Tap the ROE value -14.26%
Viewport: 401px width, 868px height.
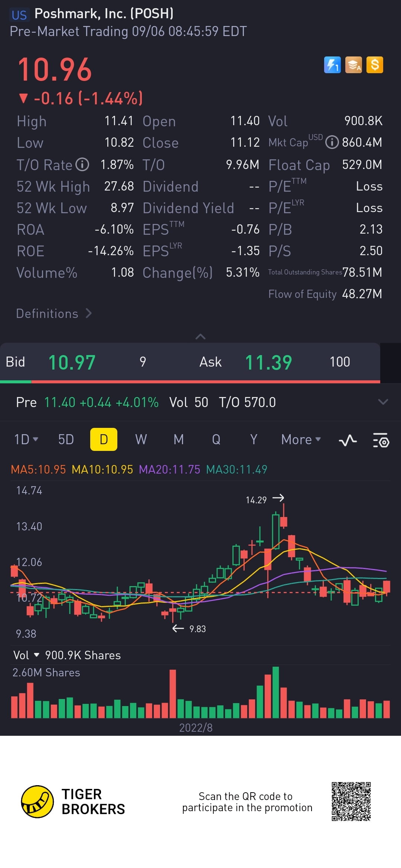tap(111, 251)
